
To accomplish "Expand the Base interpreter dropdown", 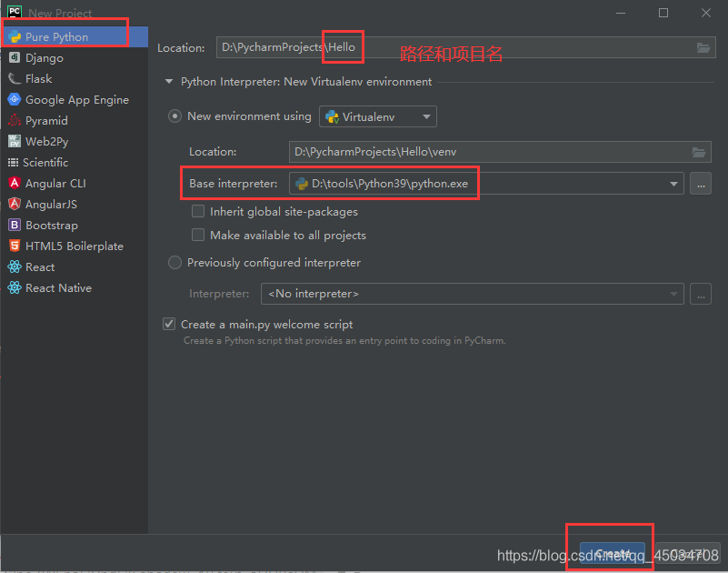I will [x=673, y=184].
